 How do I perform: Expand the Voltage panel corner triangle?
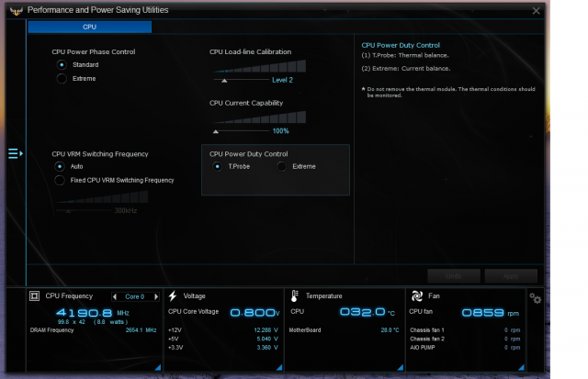point(280,367)
